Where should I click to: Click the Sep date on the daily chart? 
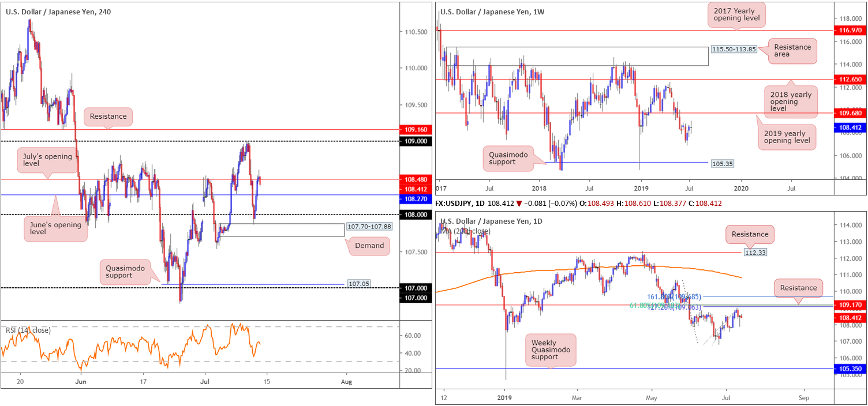click(803, 398)
